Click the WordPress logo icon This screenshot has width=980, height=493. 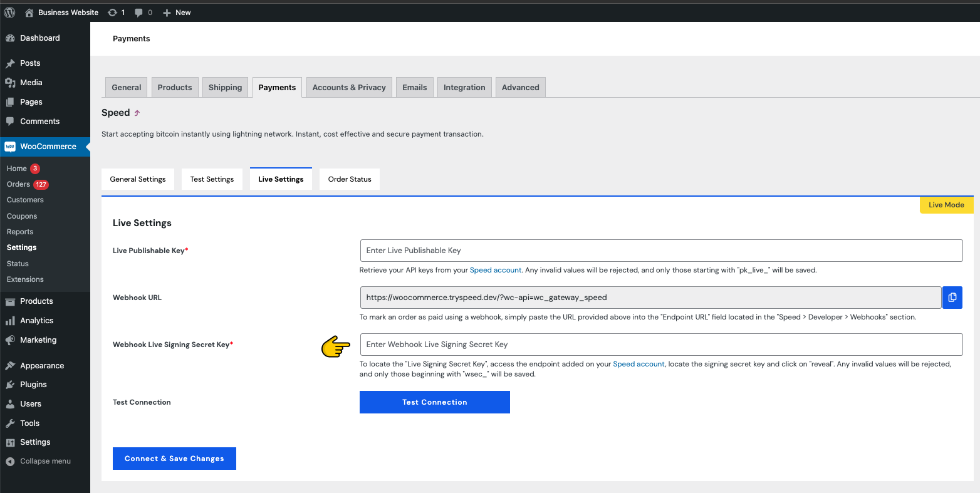point(9,13)
